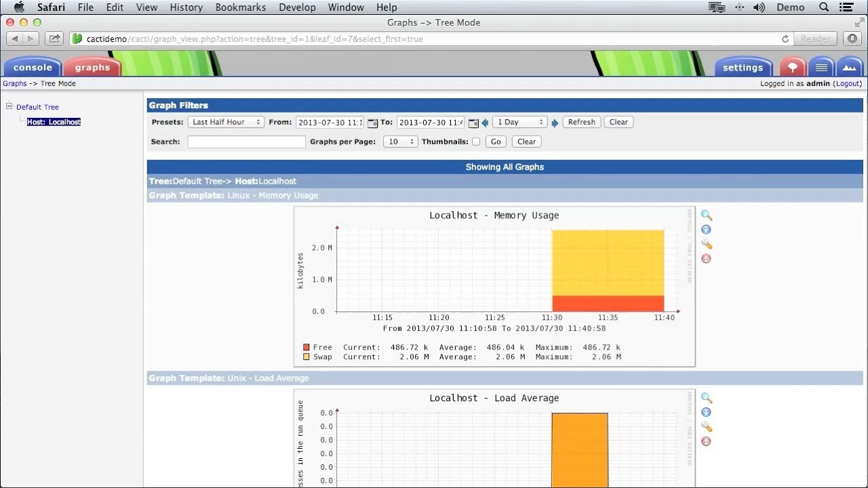
Task: Collapse the Default Tree node
Action: point(9,106)
